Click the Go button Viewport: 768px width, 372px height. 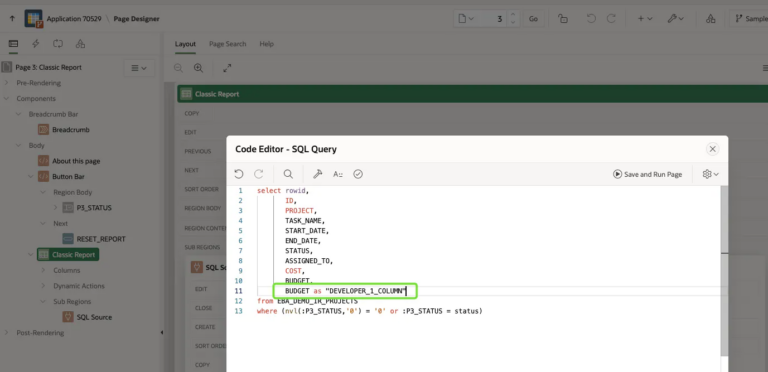click(x=533, y=19)
